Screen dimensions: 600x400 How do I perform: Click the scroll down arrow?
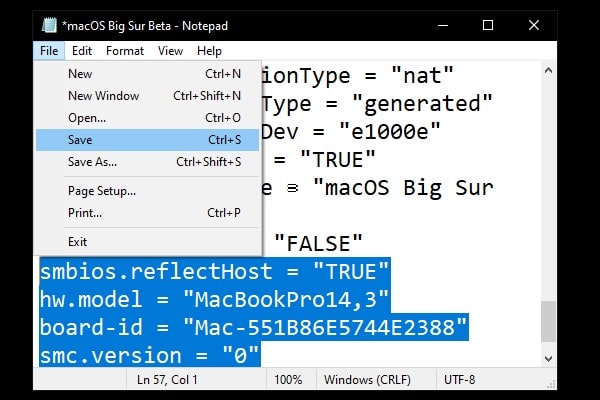point(548,358)
